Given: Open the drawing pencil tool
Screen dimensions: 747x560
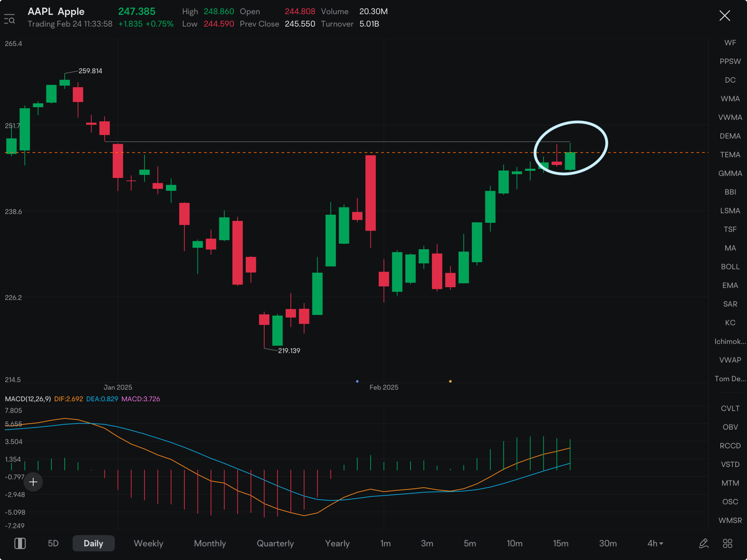Looking at the screenshot, I should [x=703, y=543].
